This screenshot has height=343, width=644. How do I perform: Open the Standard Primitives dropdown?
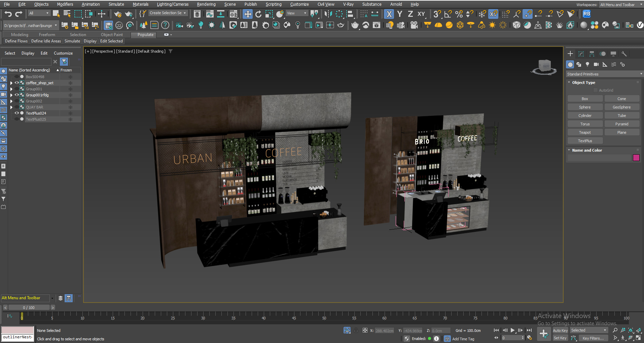[604, 74]
